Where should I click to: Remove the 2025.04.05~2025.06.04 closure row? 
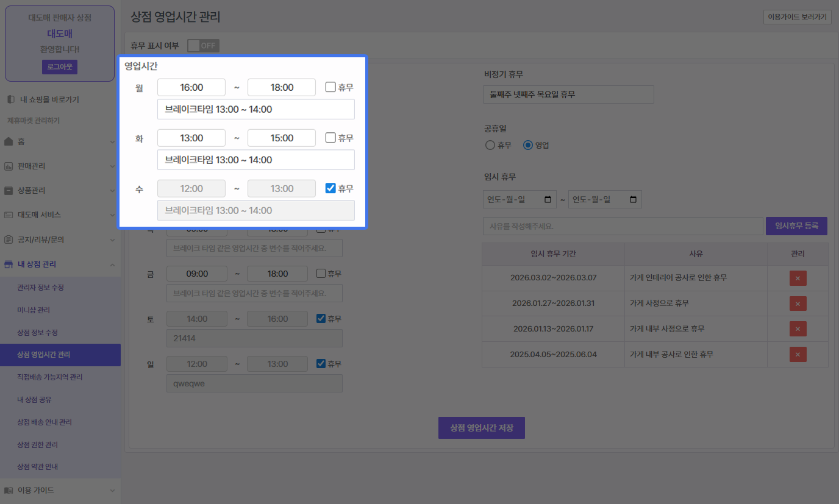798,354
